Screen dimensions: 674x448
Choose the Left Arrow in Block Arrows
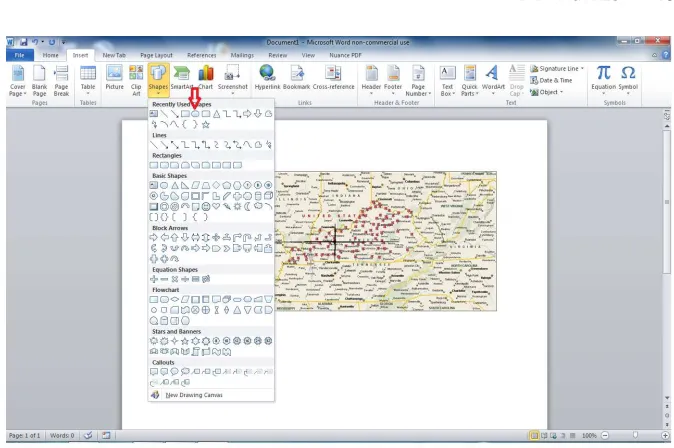[x=164, y=237]
